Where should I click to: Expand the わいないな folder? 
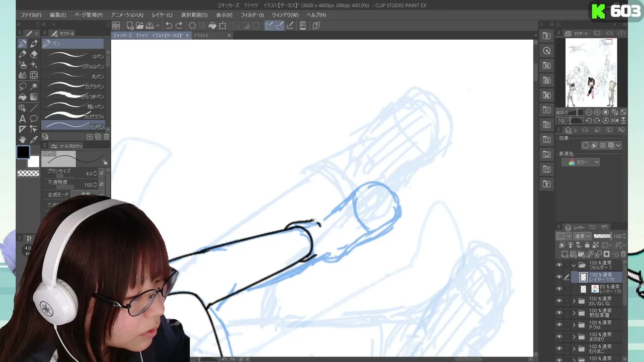point(574,301)
